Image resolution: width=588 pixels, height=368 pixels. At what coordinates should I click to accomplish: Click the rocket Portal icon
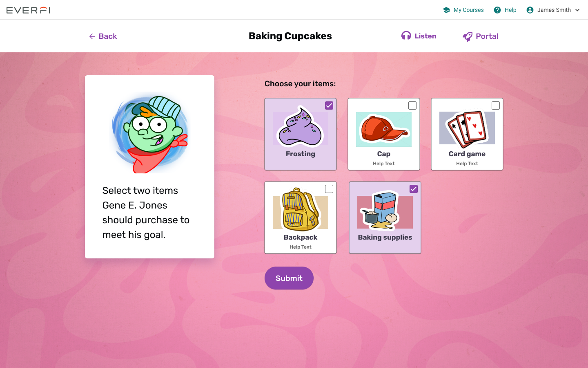pyautogui.click(x=468, y=36)
